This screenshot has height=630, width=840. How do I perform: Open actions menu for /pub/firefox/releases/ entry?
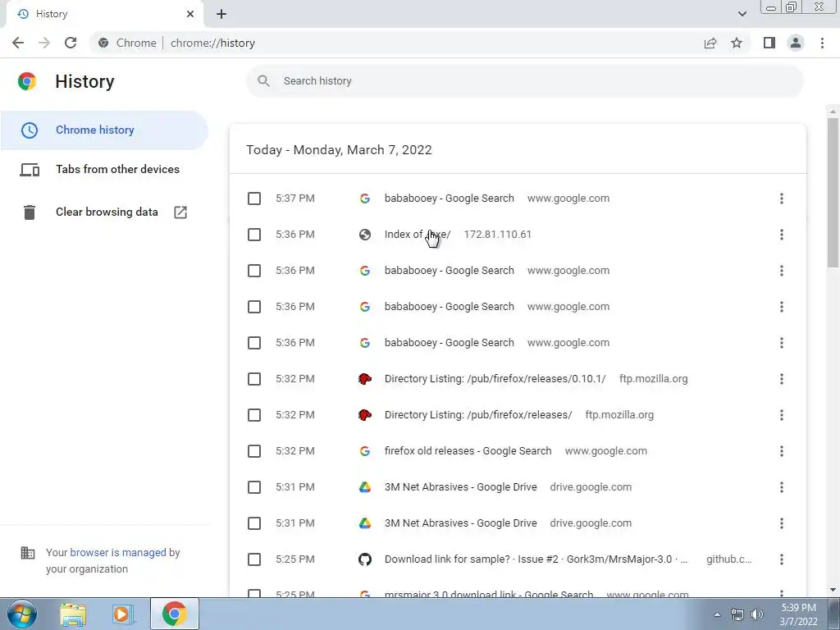pyautogui.click(x=782, y=415)
